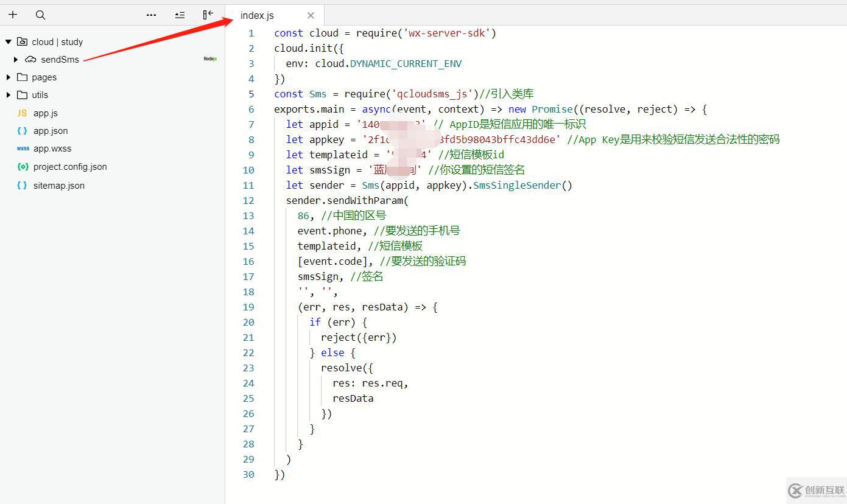Open the app.json file name
Viewport: 847px width, 504px height.
click(51, 131)
